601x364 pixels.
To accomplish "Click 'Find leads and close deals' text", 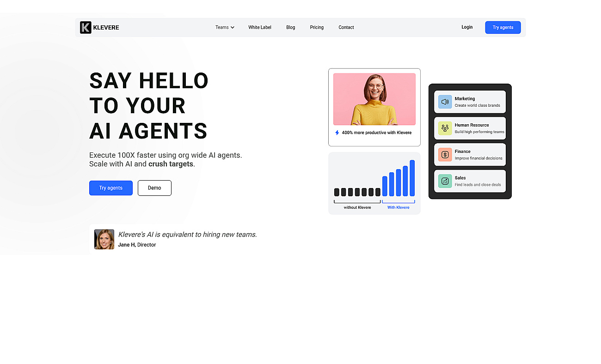I will (x=478, y=184).
